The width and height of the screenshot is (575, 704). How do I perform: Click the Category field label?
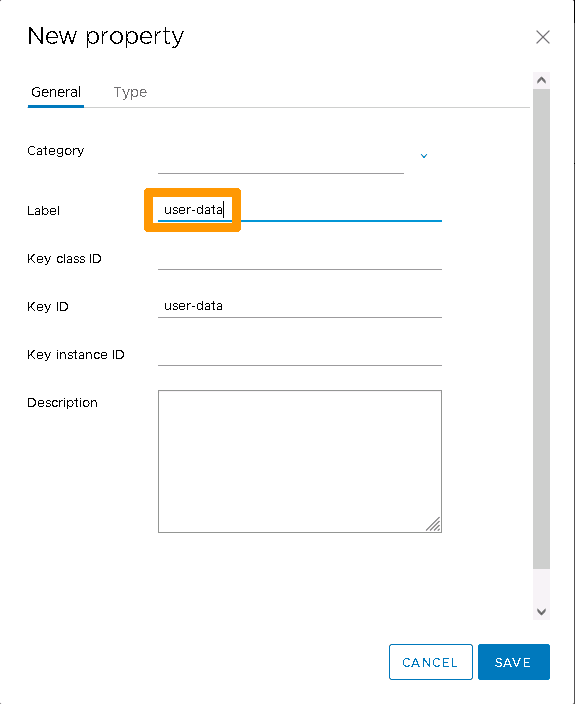pos(56,151)
